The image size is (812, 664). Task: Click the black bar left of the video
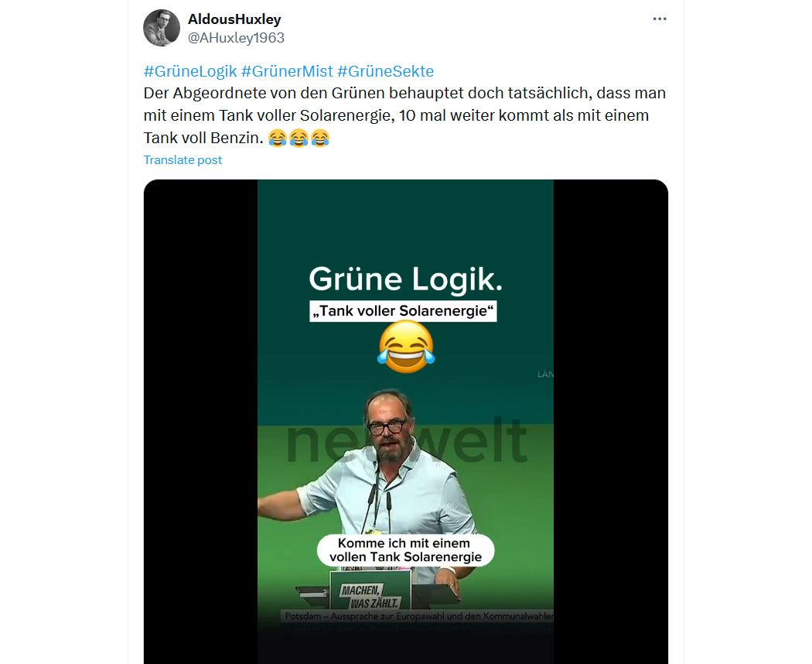pyautogui.click(x=200, y=422)
